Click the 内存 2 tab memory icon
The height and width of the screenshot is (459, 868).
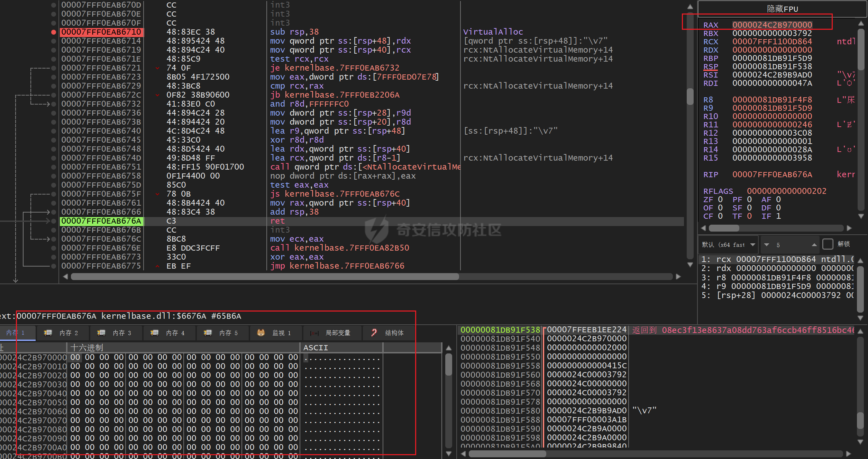48,333
